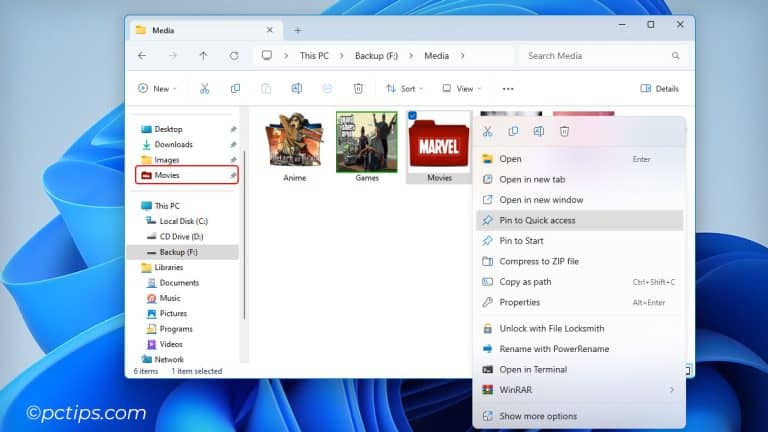This screenshot has width=768, height=432.
Task: Refresh the current folder view
Action: click(x=234, y=56)
